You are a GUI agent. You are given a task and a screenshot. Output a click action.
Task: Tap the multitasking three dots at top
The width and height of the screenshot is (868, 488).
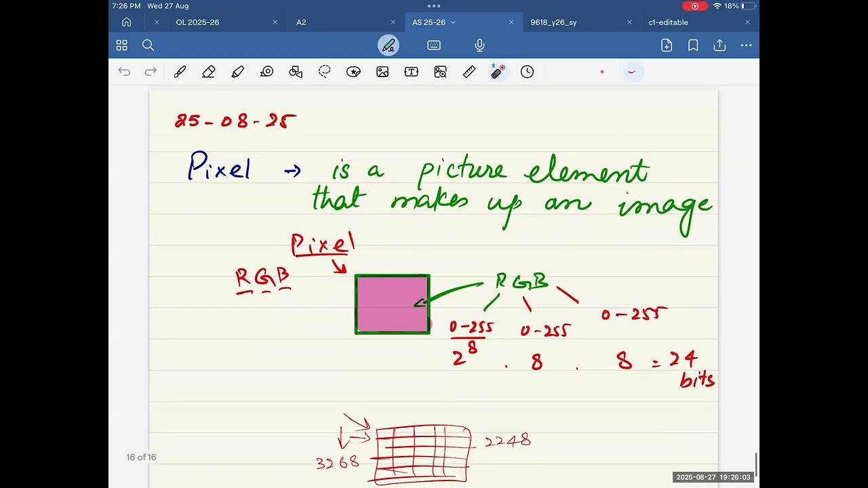[x=434, y=5]
